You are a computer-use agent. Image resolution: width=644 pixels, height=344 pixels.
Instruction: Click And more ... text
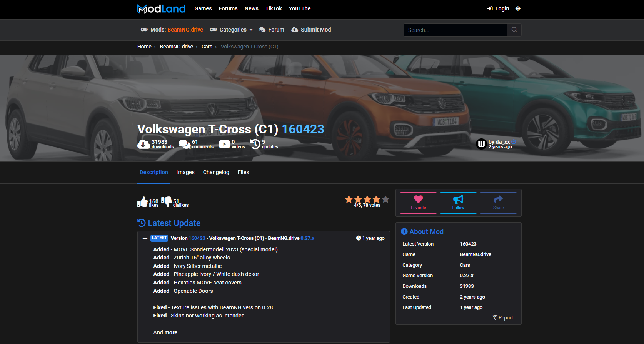pyautogui.click(x=168, y=332)
